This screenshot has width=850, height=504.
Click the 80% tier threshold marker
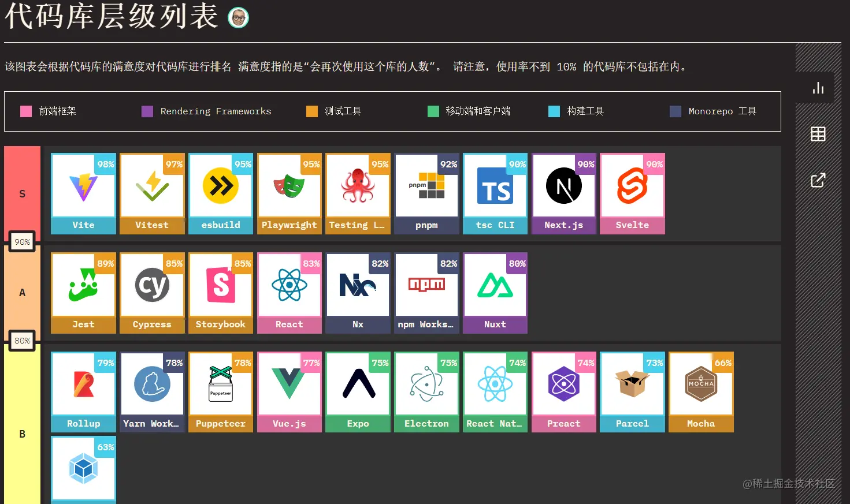click(x=23, y=341)
